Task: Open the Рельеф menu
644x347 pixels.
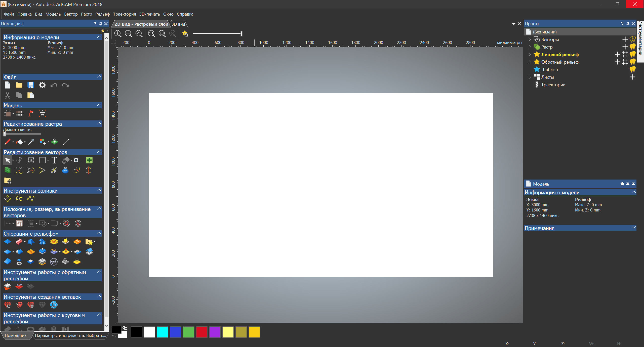Action: click(x=102, y=14)
